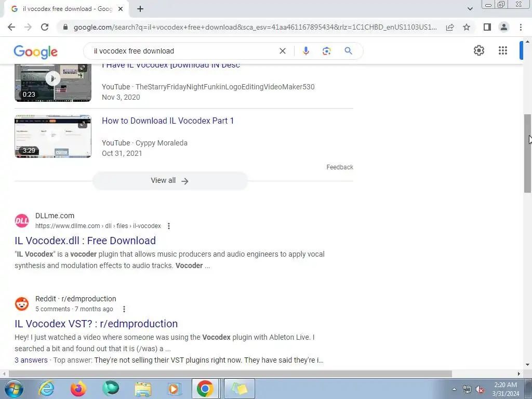
Task: Click the Reddit site icon
Action: pos(22,304)
